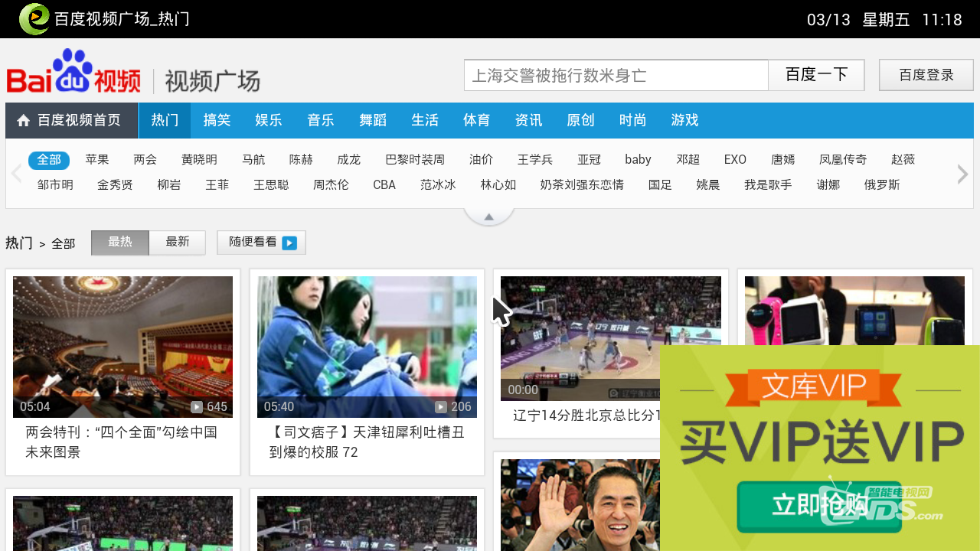Click the home icon beside 百度视频首页
This screenshot has width=980, height=551.
(23, 120)
